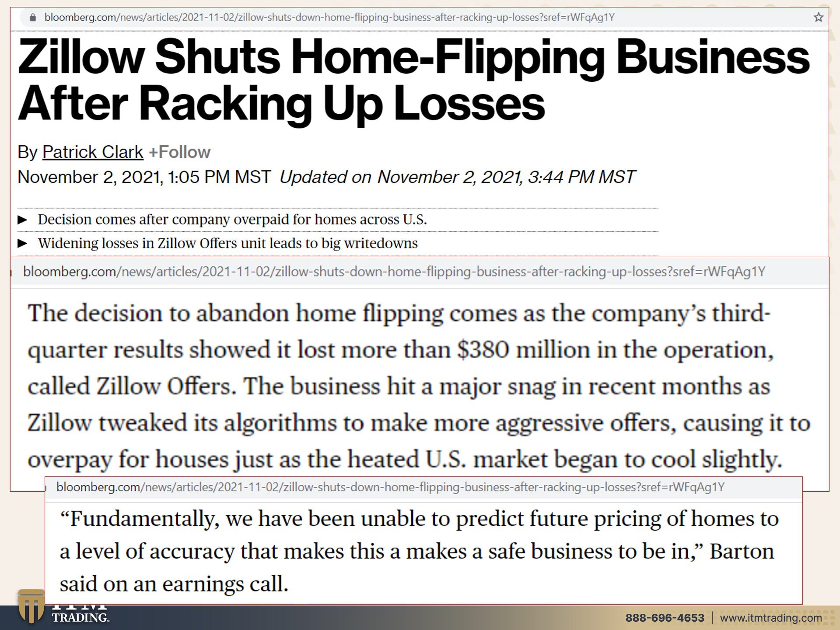The width and height of the screenshot is (840, 630).
Task: Click the paragraph mentioning '$380 million' loss
Action: coord(419,386)
